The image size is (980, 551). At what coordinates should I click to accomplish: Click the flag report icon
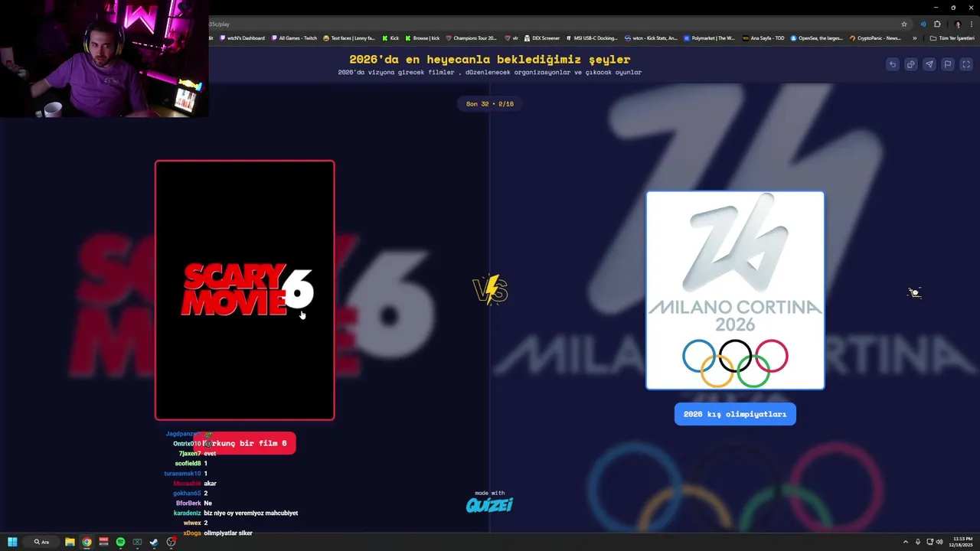point(947,64)
